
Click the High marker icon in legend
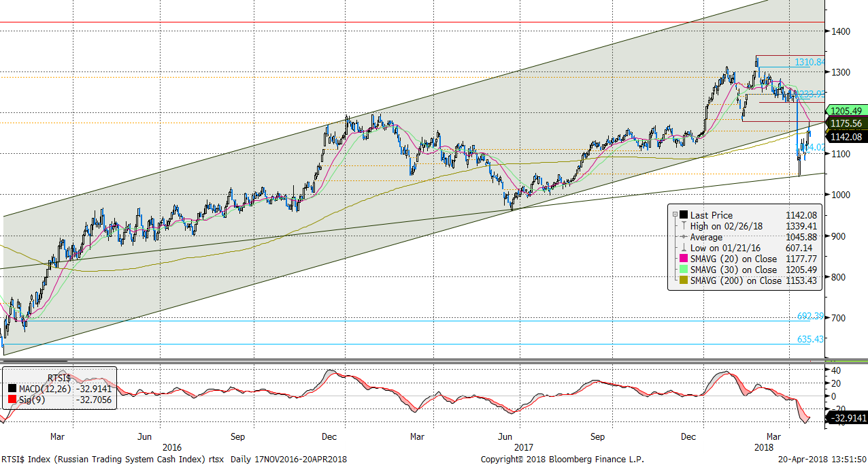[x=684, y=225]
